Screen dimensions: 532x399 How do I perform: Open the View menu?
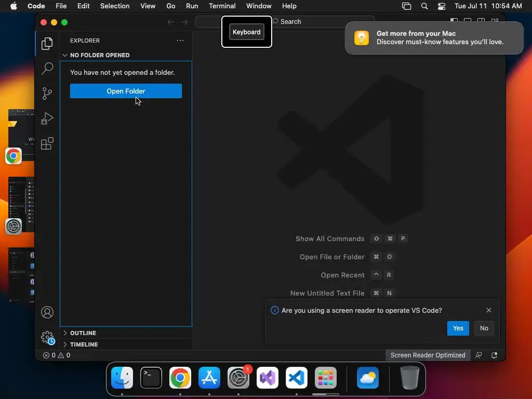pos(148,6)
